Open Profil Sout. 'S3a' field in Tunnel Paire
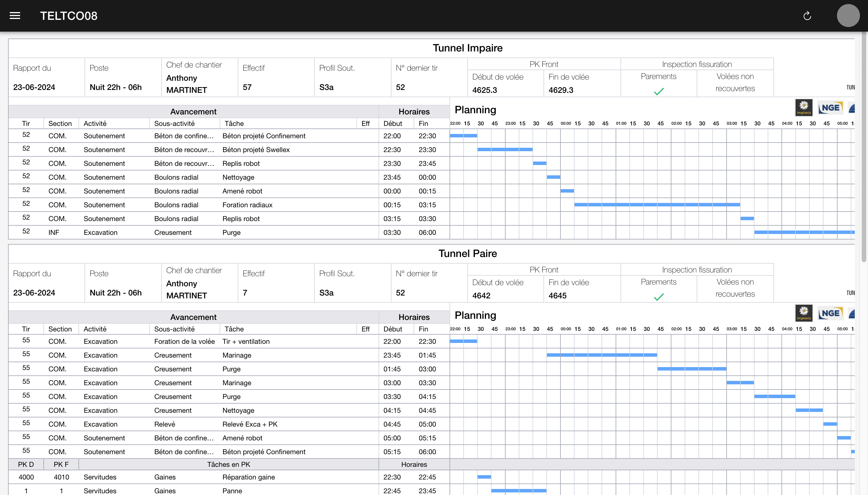 point(326,293)
